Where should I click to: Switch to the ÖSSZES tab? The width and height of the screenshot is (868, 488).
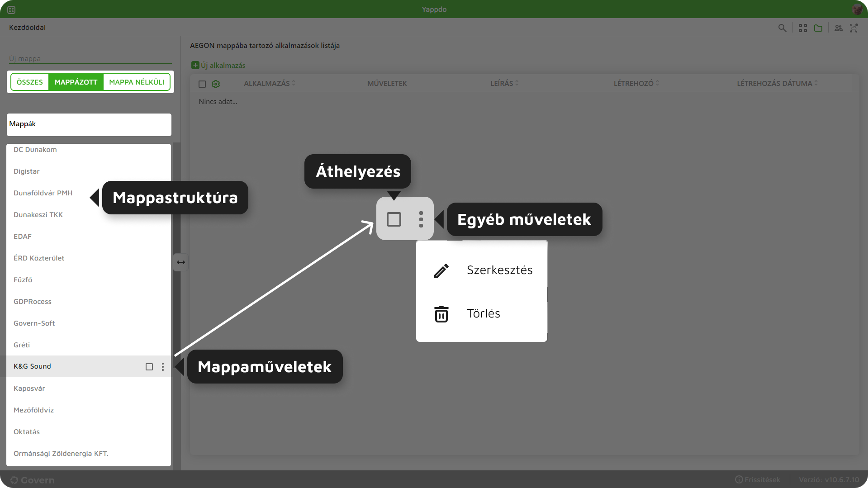pyautogui.click(x=30, y=82)
